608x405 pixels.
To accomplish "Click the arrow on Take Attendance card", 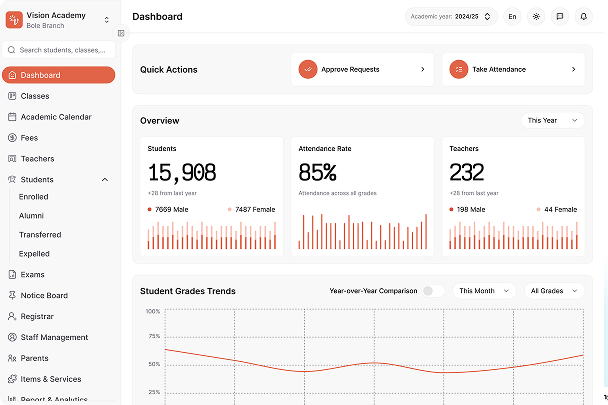I will point(573,69).
